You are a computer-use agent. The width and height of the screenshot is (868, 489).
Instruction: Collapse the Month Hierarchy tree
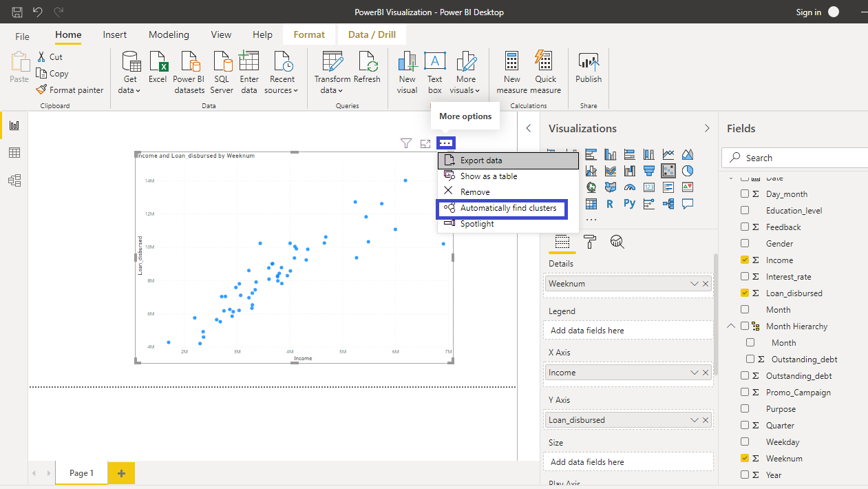tap(731, 326)
